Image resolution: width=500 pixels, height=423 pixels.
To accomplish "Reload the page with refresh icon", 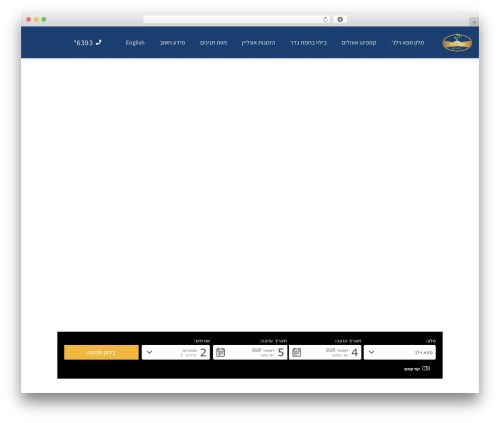I will click(x=325, y=20).
